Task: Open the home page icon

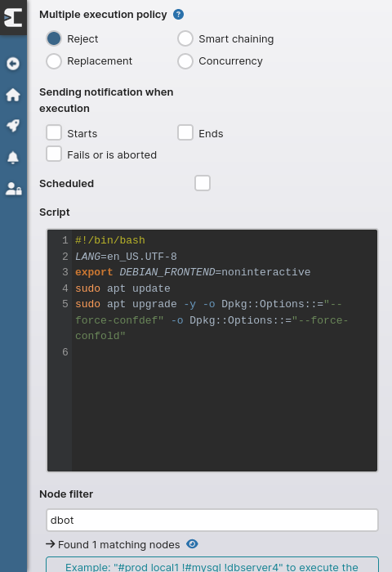Action: [x=13, y=95]
